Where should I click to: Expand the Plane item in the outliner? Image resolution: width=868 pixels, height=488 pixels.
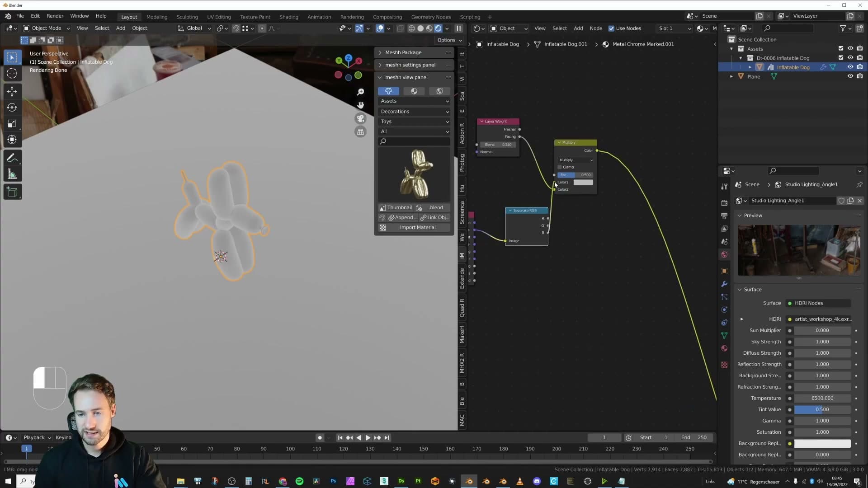pos(731,77)
